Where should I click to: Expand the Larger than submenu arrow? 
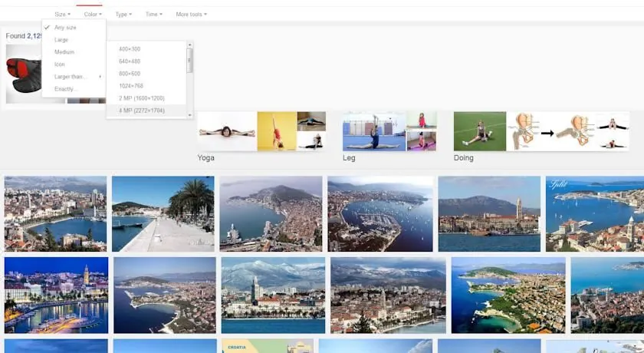(100, 77)
